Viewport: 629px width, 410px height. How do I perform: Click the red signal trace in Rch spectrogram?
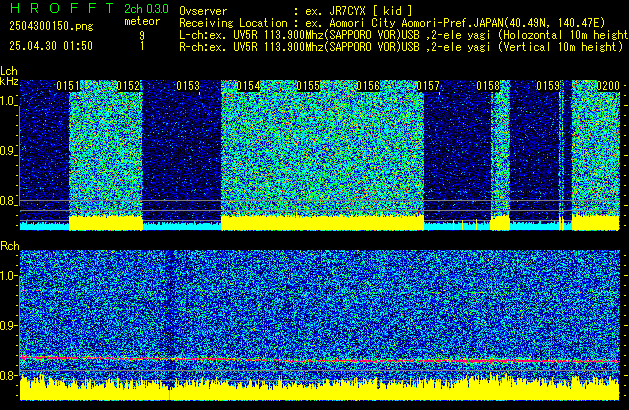pyautogui.click(x=320, y=359)
